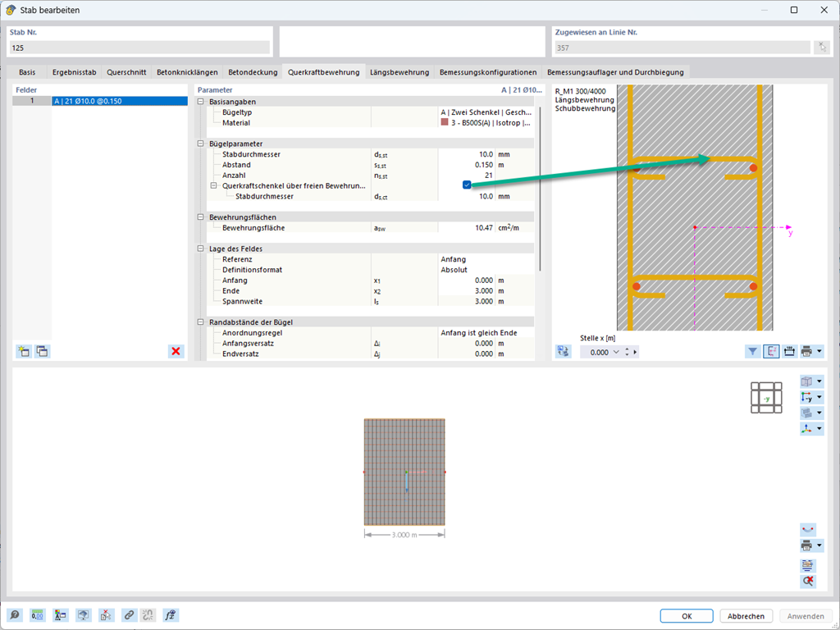Screen dimensions: 840x630
Task: Click the Material B500S(A) color swatch
Action: (445, 123)
